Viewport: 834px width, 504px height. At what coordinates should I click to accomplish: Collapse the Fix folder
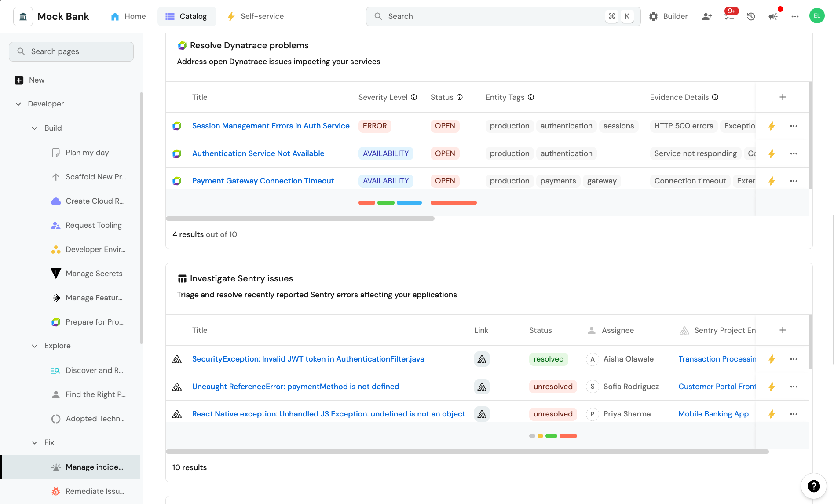point(35,443)
